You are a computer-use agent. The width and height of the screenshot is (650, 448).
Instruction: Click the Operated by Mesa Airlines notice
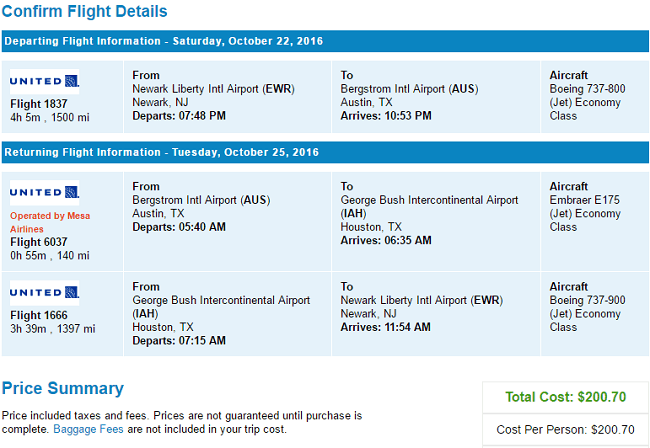[50, 222]
